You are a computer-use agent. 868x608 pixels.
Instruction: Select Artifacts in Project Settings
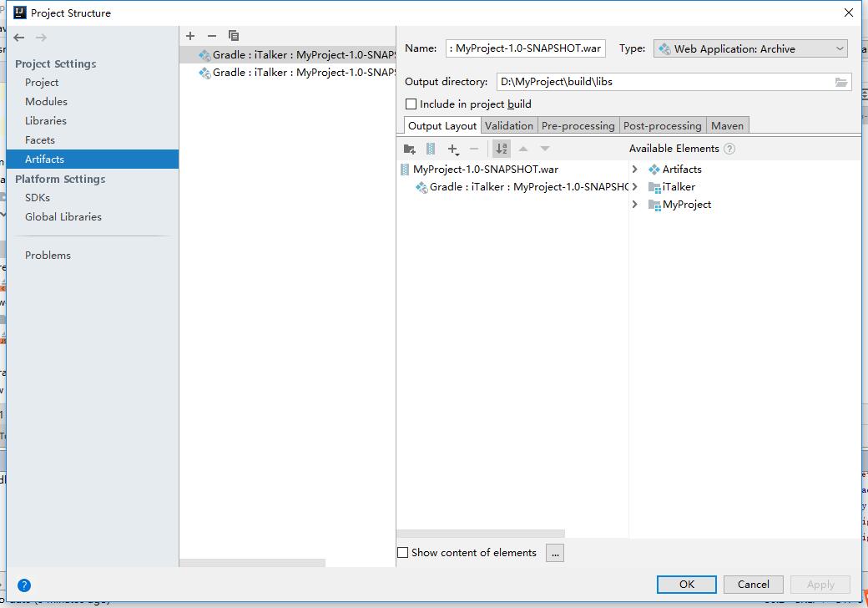point(93,159)
